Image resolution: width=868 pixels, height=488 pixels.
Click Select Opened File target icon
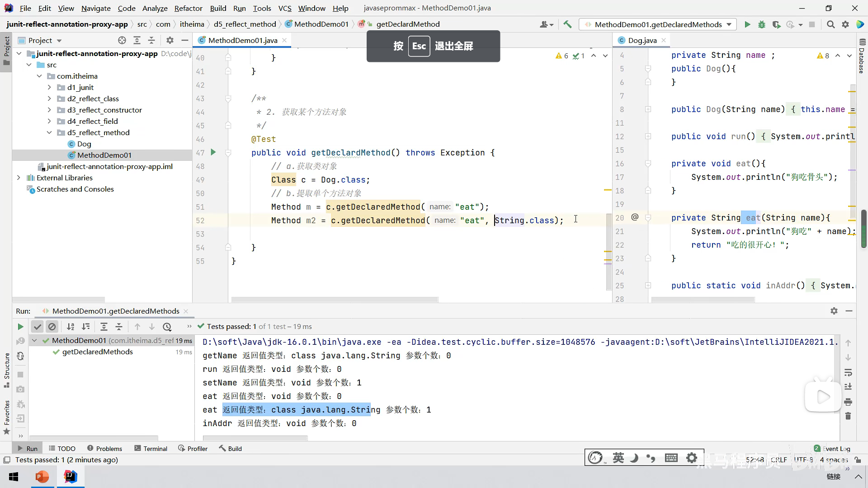(x=122, y=40)
